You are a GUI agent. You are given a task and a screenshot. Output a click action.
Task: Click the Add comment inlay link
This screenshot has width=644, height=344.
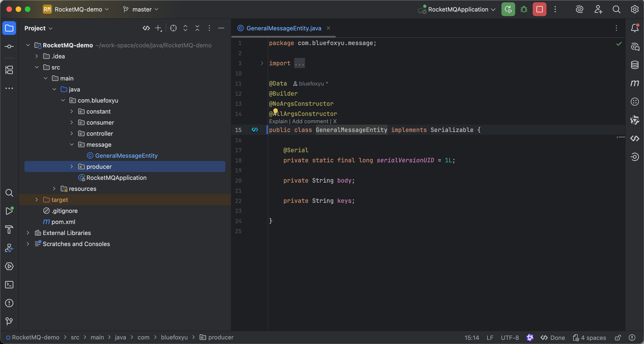pyautogui.click(x=310, y=121)
